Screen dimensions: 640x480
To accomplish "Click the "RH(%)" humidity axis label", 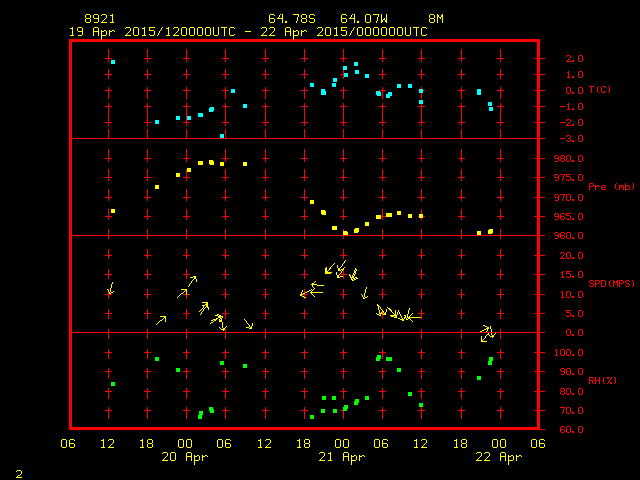I will point(602,381).
